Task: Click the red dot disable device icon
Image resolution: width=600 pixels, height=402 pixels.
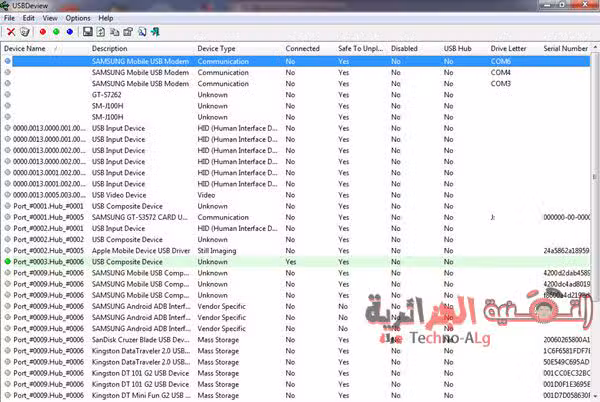Action: coord(42,32)
